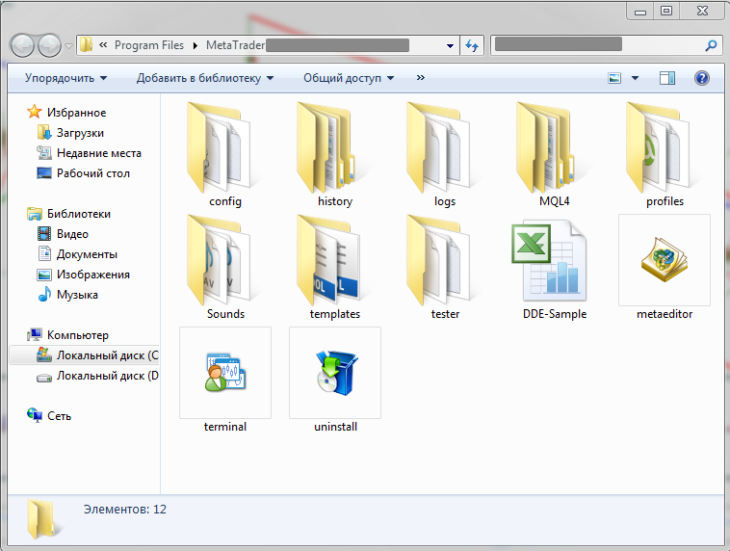Viewport: 730px width, 551px height.
Task: Open the MQL4 folder
Action: tap(554, 154)
